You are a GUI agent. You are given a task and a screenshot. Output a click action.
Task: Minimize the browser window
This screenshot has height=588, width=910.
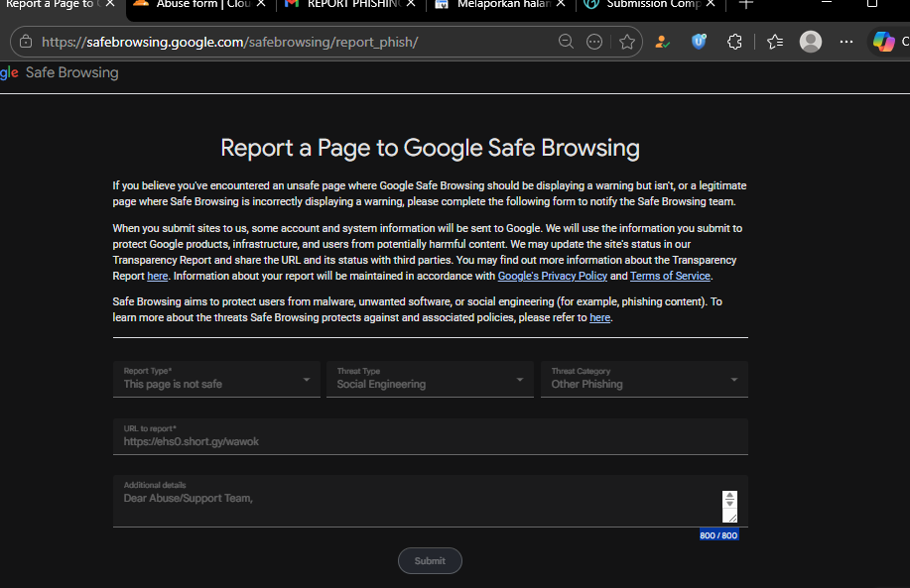[x=827, y=4]
